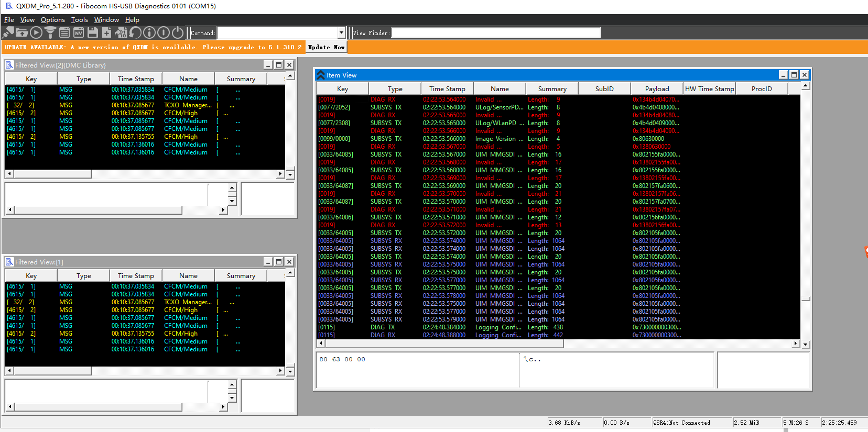This screenshot has width=868, height=432.
Task: Click the power symbol toolbar icon
Action: (x=178, y=32)
